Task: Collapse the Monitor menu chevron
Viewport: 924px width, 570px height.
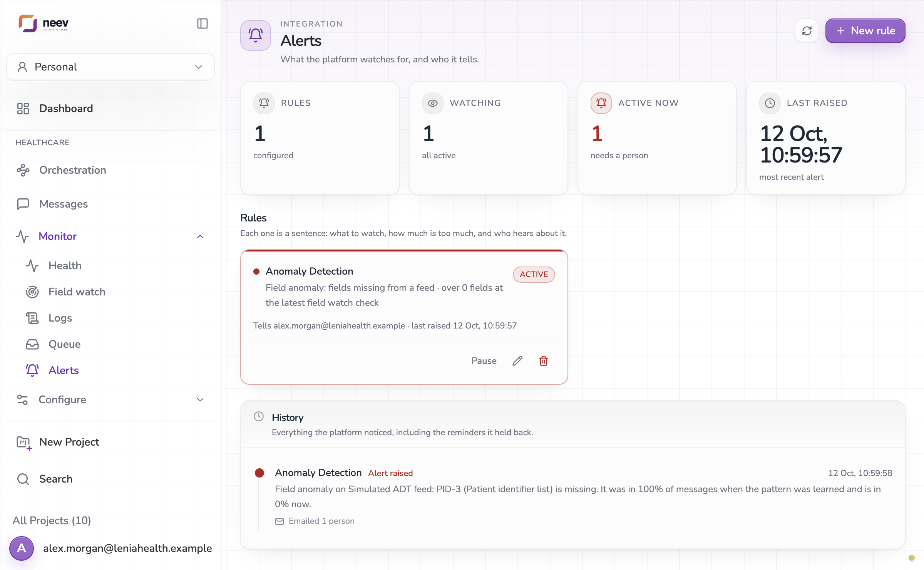Action: tap(200, 236)
